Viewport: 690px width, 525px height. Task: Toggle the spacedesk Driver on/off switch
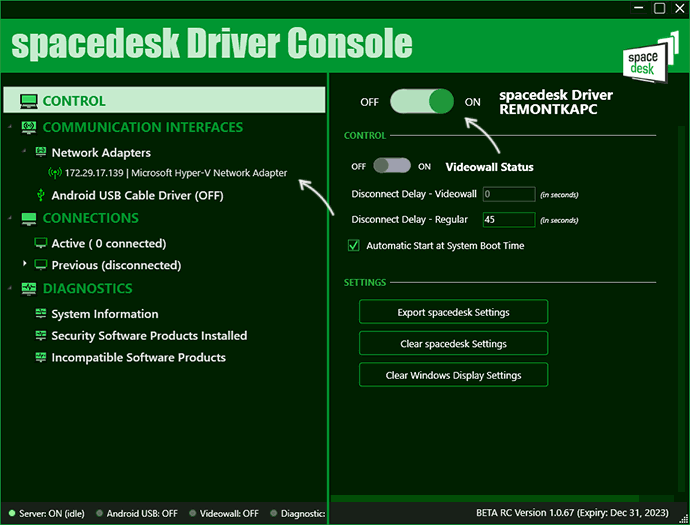pos(422,101)
